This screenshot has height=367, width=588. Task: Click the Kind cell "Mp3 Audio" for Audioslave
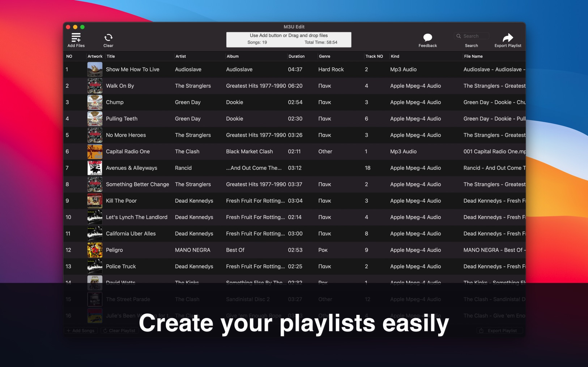[x=403, y=69]
